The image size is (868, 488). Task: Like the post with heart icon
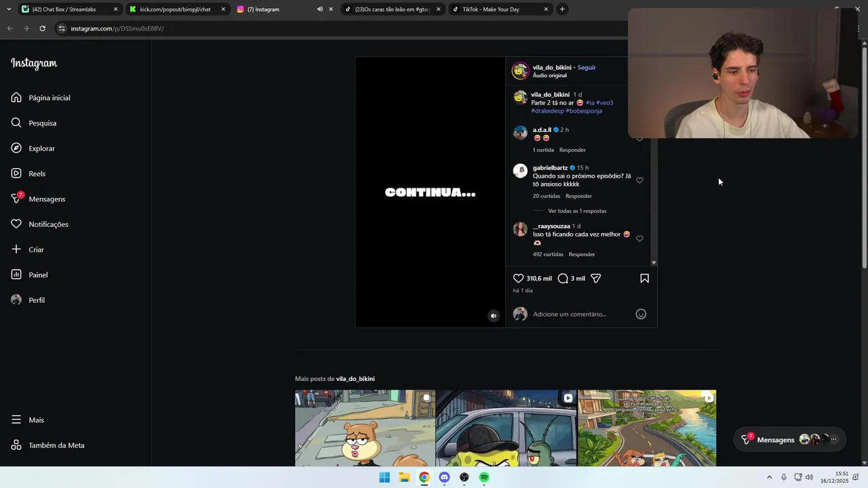(518, 279)
